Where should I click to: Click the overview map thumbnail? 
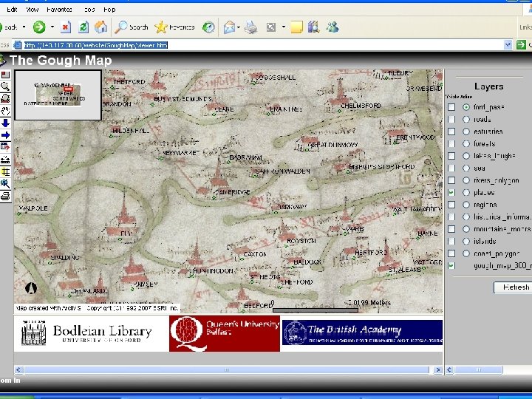tap(58, 95)
